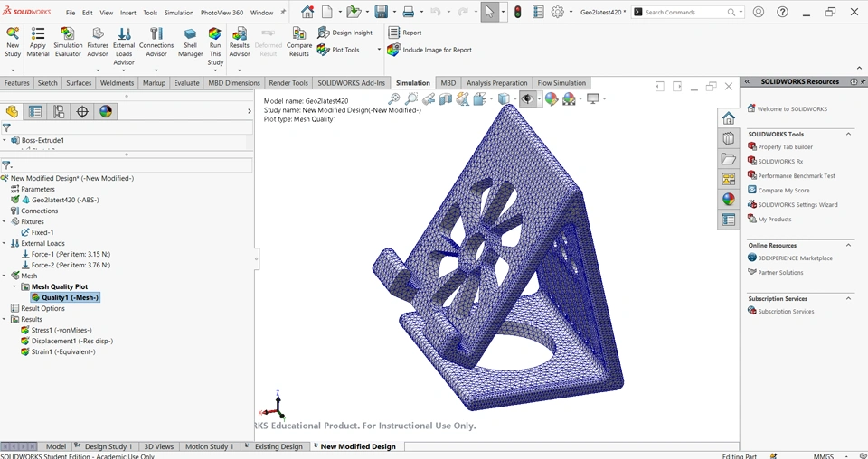Open the Motion Study 1 tab

click(x=209, y=446)
